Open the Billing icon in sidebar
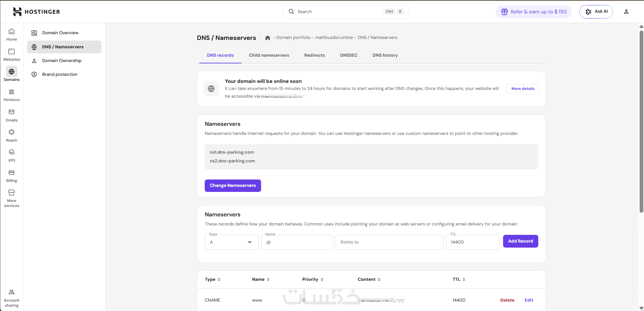644x311 pixels. click(x=11, y=175)
